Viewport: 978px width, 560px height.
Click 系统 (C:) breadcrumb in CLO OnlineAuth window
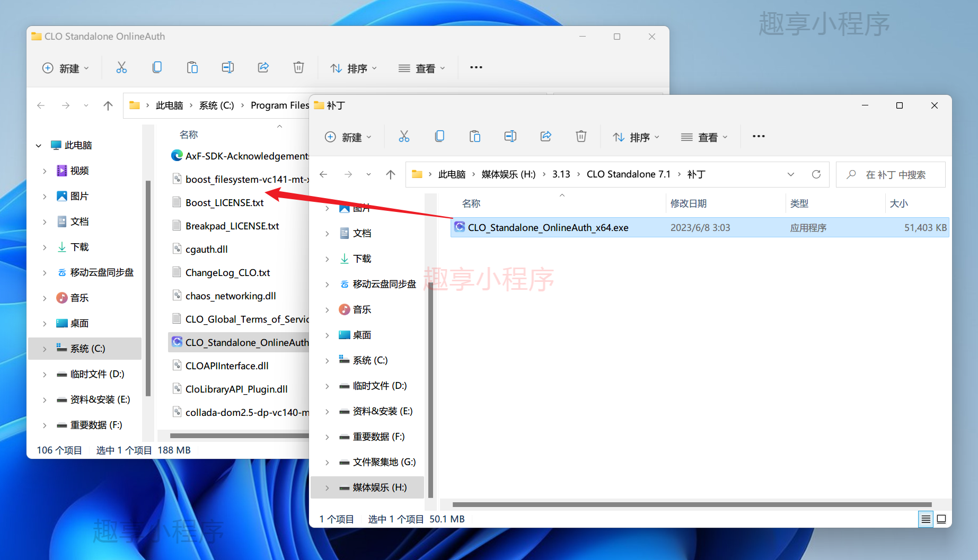(216, 105)
